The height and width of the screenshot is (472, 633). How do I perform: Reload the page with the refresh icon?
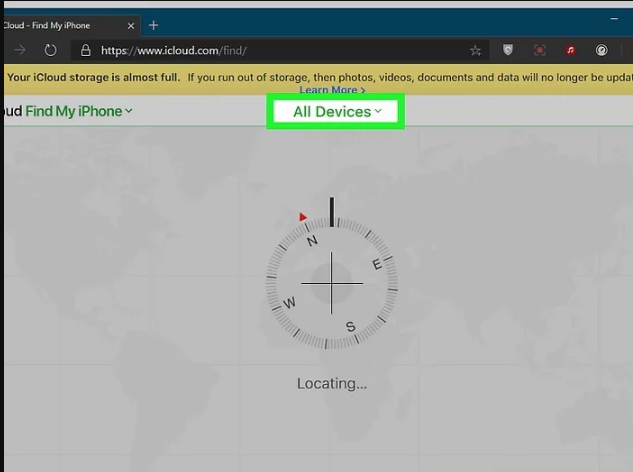coord(50,50)
